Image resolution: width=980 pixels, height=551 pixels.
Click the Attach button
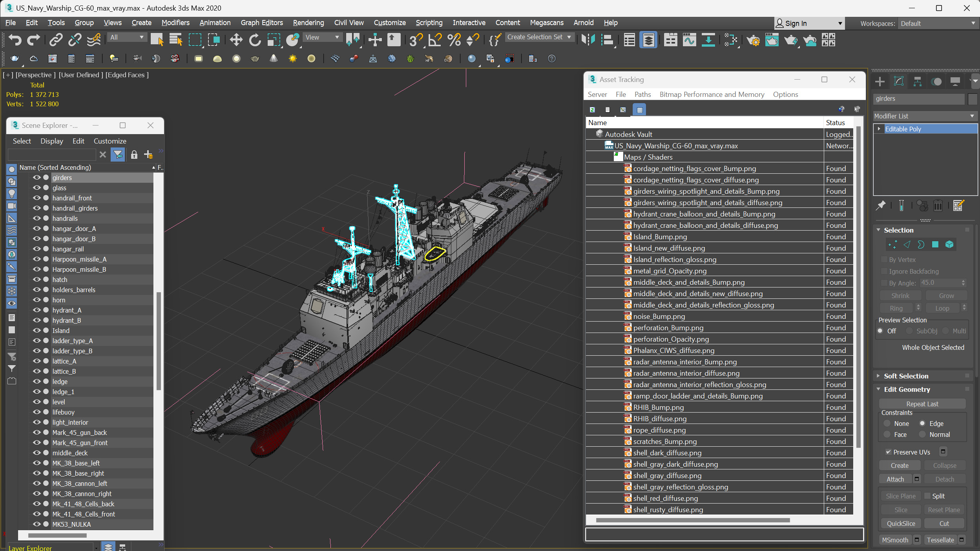[x=895, y=479]
